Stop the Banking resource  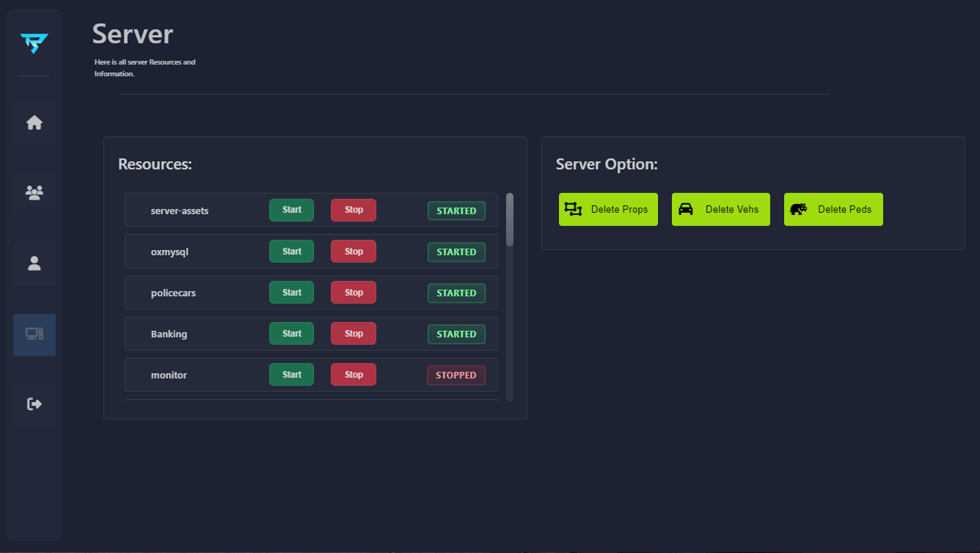point(354,333)
